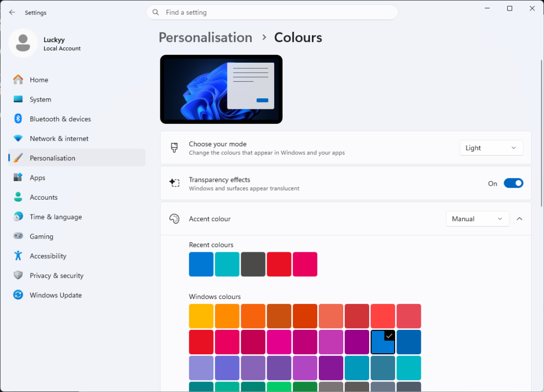Click the Windows Update refresh icon
The image size is (544, 392).
point(18,295)
